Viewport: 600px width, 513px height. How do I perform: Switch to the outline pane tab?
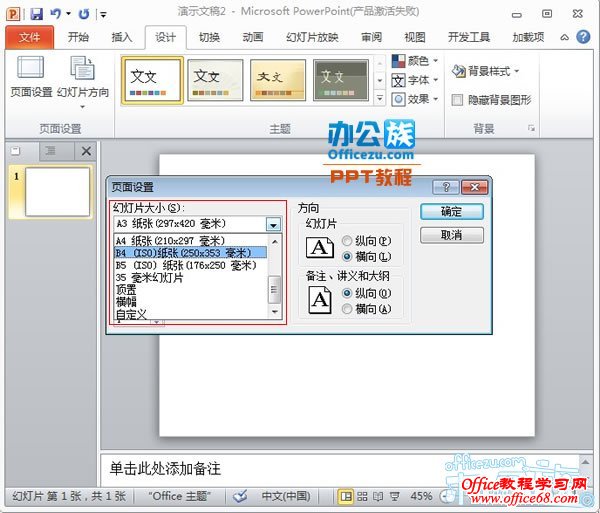pos(51,151)
